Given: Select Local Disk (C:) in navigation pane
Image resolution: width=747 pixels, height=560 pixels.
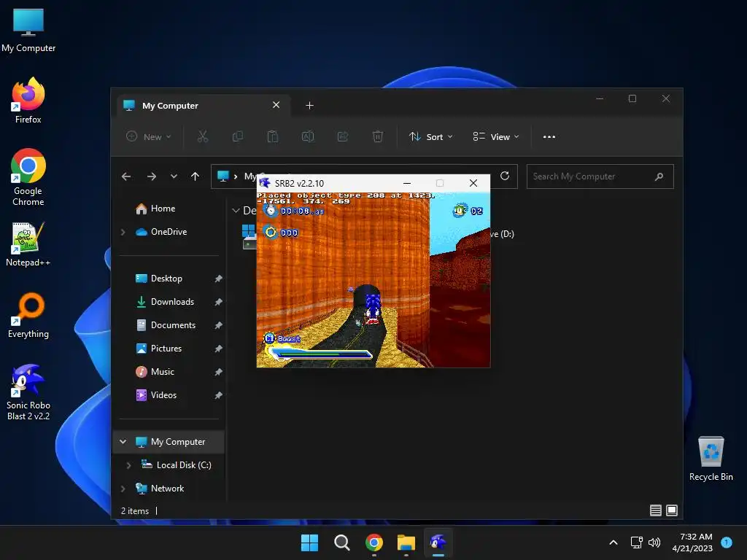Looking at the screenshot, I should point(183,465).
